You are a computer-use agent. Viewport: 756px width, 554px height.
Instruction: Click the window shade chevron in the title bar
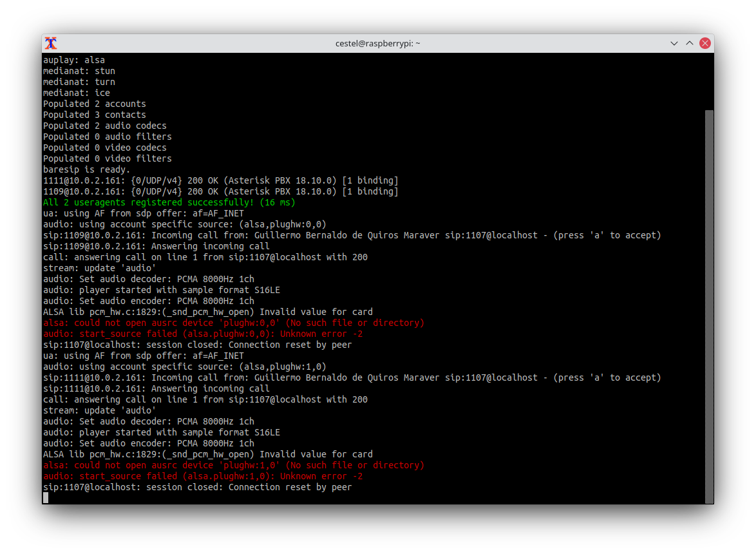(674, 43)
